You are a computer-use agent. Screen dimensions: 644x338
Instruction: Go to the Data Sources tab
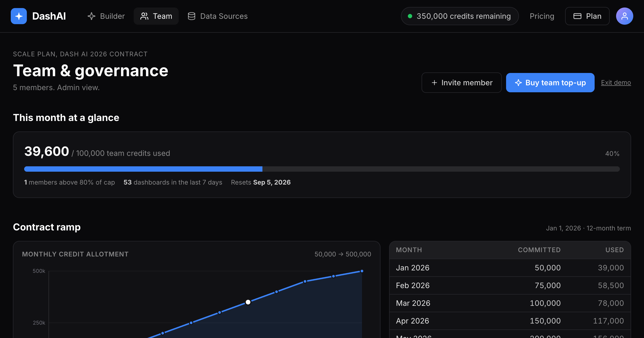[x=218, y=16]
